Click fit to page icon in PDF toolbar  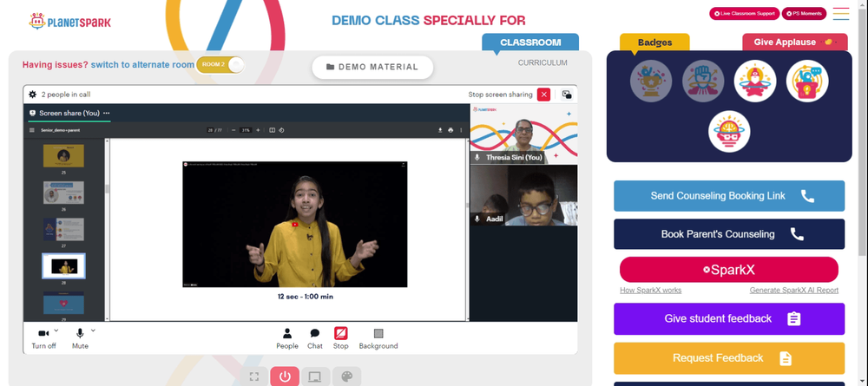click(272, 130)
